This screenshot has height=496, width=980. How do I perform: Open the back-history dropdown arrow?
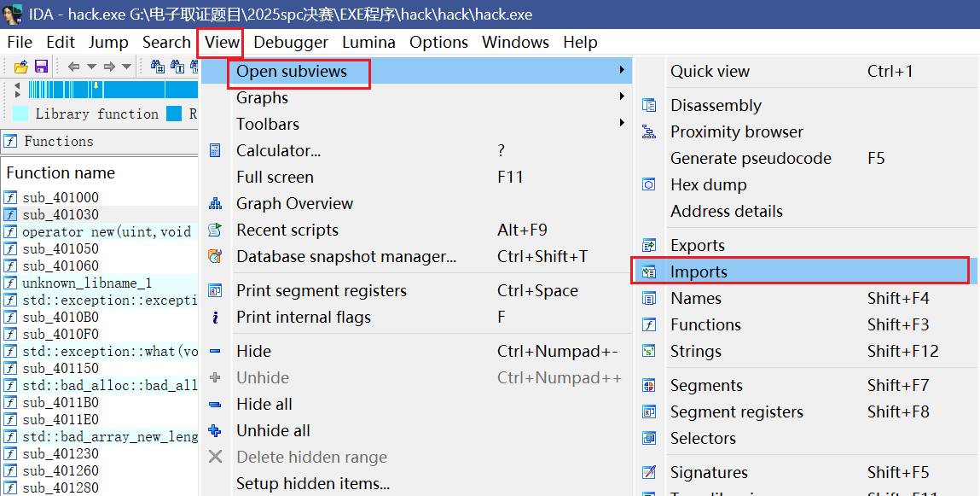coord(90,67)
